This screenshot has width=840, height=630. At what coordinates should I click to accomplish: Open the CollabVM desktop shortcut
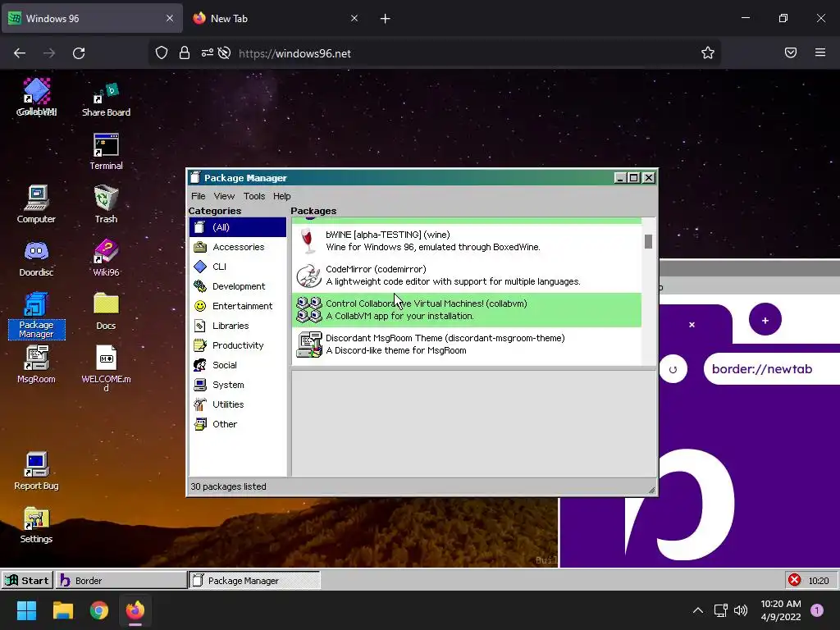click(36, 97)
